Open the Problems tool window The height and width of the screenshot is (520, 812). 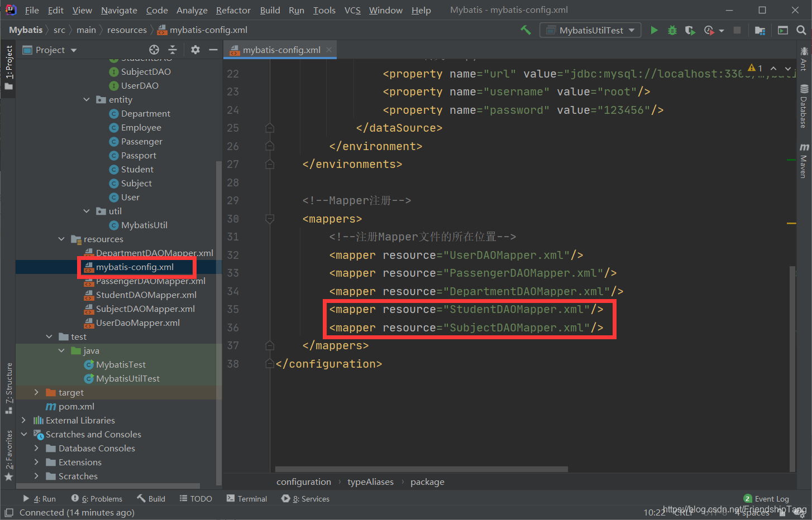pyautogui.click(x=97, y=499)
